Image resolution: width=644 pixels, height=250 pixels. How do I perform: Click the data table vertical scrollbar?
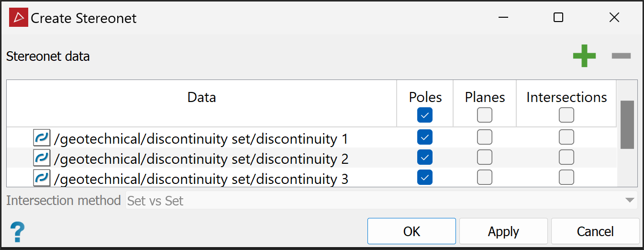(627, 125)
